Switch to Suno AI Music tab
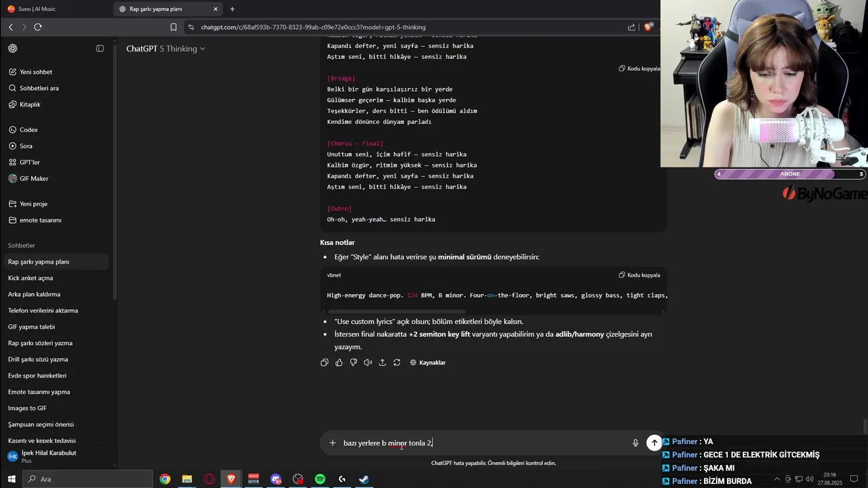868x488 pixels. [56, 9]
